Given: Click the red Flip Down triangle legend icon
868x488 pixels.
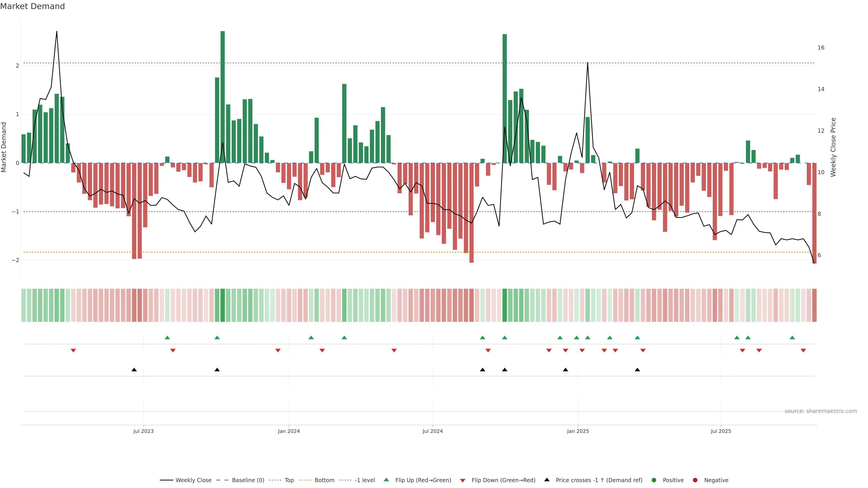Looking at the screenshot, I should [x=463, y=481].
